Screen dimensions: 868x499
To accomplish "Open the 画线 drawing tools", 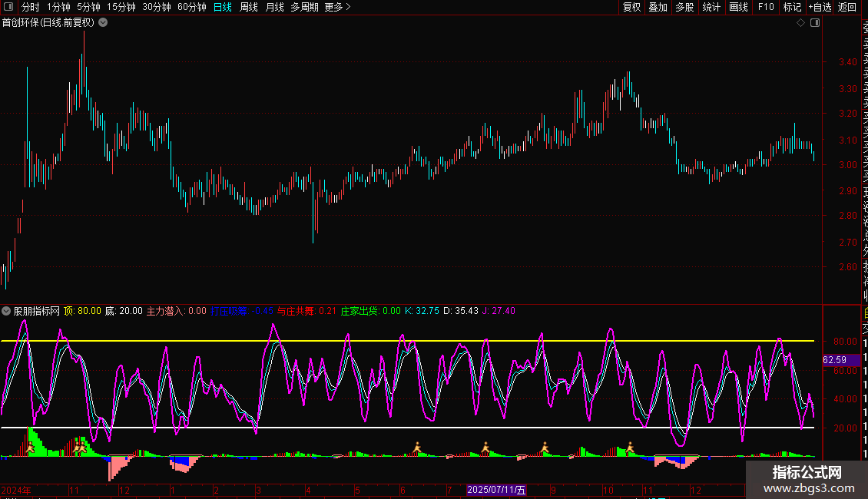I will (x=738, y=7).
